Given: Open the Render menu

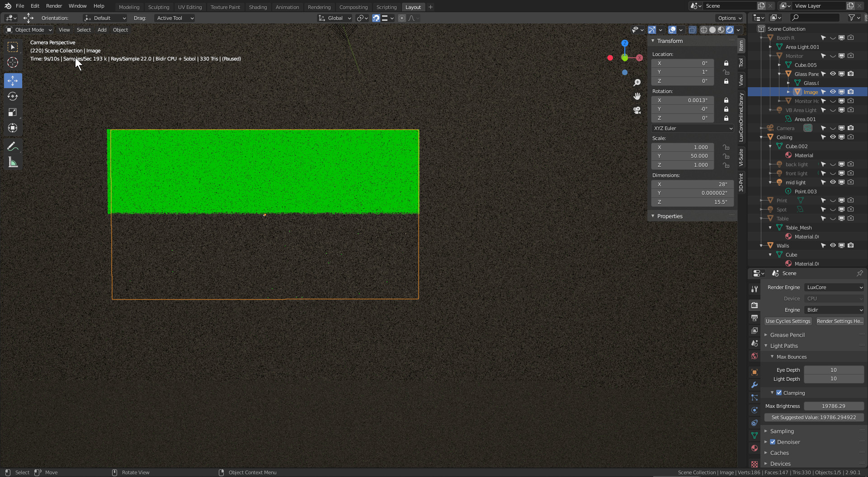Looking at the screenshot, I should tap(54, 6).
